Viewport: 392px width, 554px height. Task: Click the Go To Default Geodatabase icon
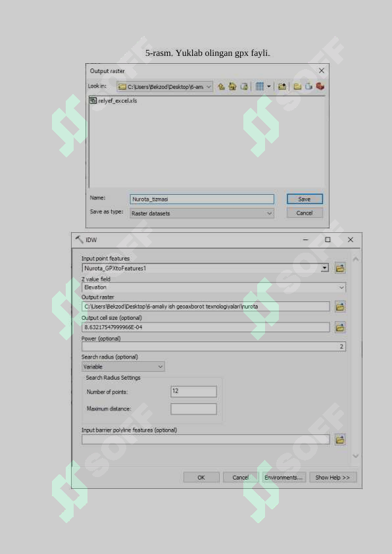[x=243, y=86]
